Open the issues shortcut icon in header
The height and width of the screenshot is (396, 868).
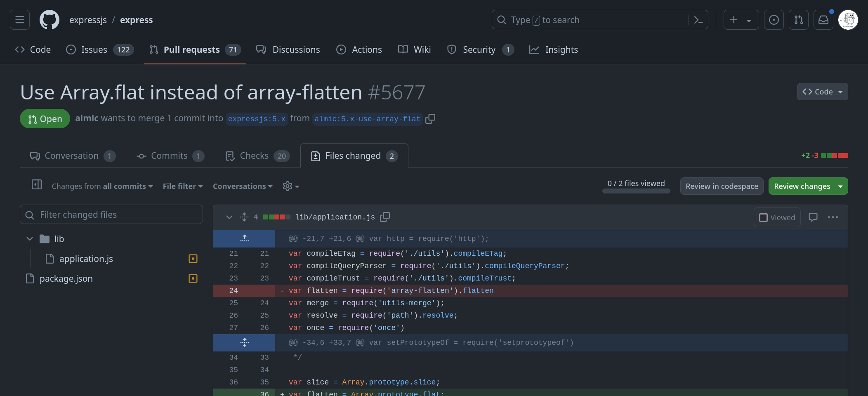click(774, 20)
